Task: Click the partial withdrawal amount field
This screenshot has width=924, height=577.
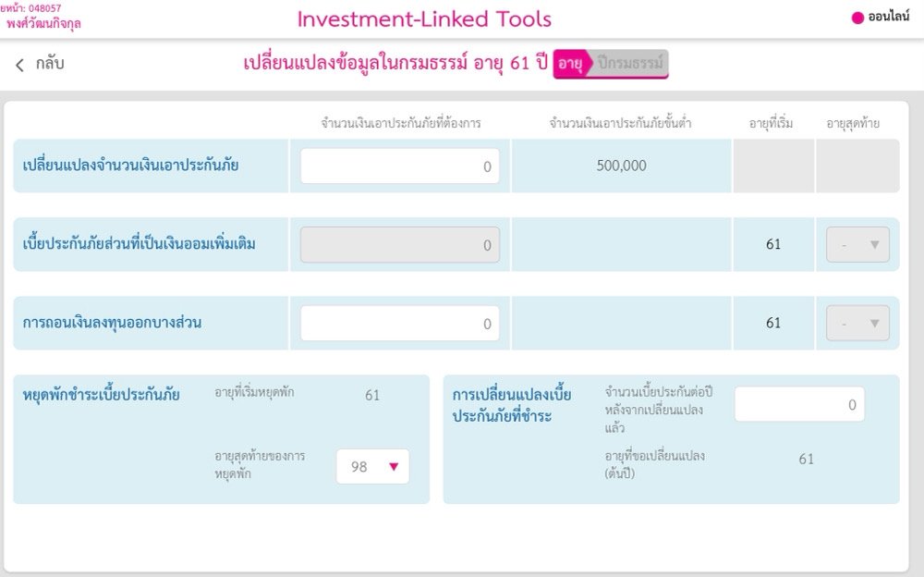Action: 399,323
